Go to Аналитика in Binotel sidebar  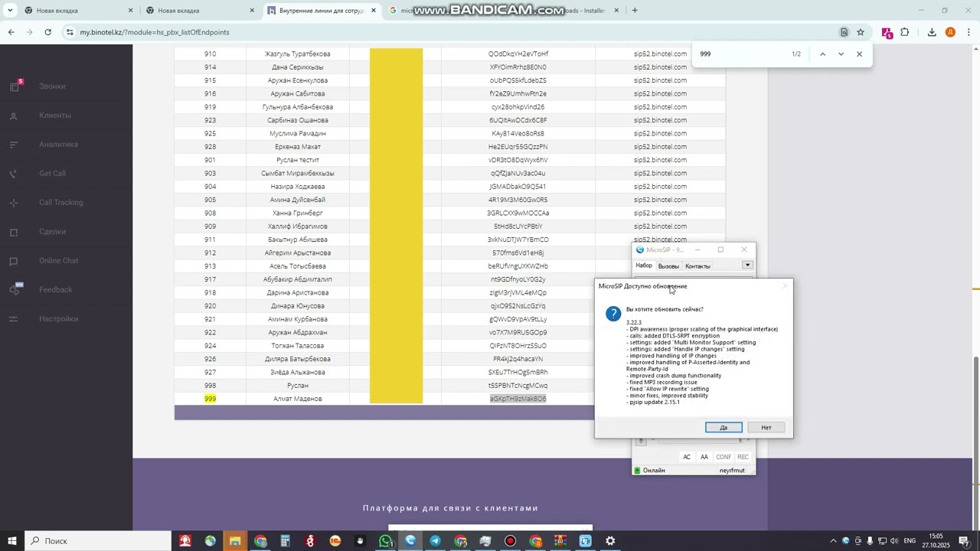59,145
